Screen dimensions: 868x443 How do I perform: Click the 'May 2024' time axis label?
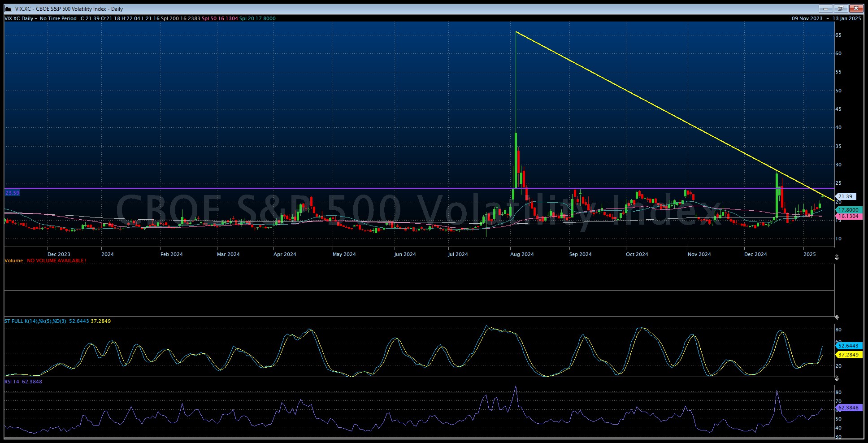(344, 254)
